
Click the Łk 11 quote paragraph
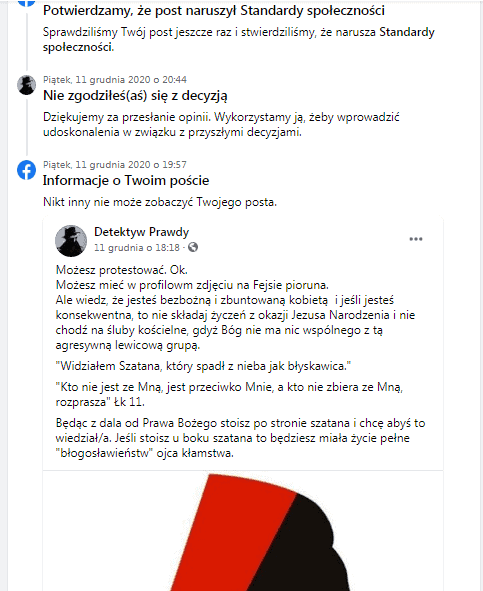(229, 394)
